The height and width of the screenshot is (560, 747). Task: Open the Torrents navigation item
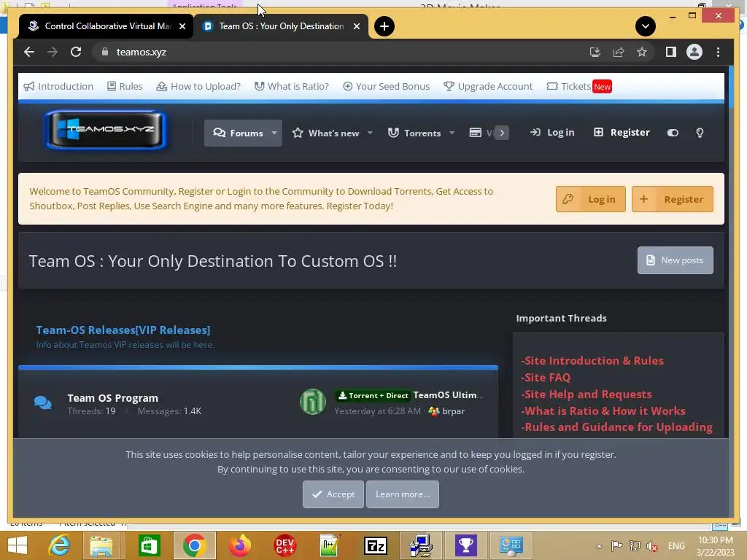pos(414,133)
